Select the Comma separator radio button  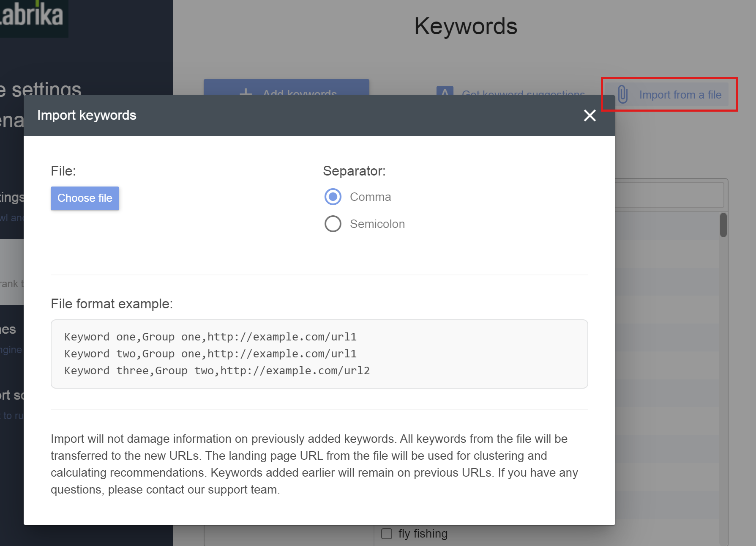point(333,197)
